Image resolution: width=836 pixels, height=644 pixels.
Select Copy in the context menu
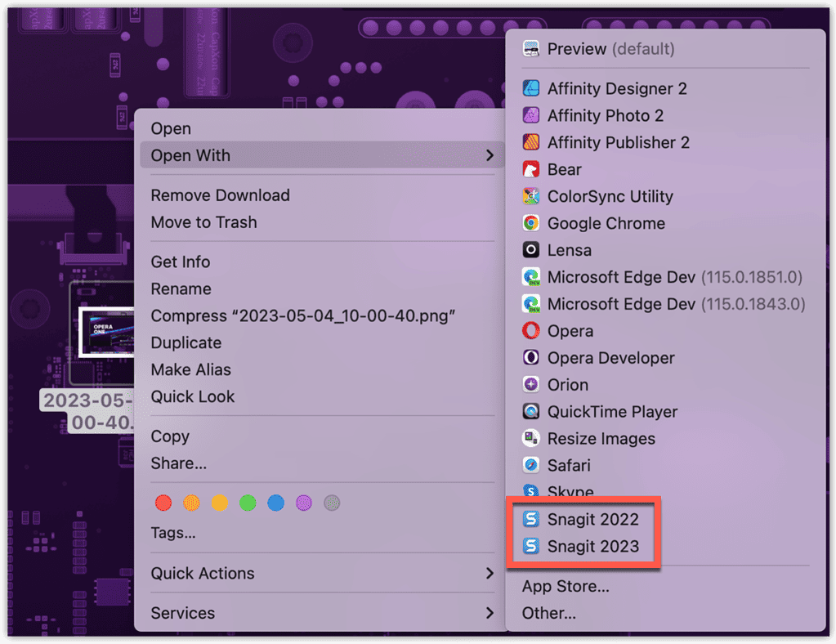pyautogui.click(x=170, y=436)
